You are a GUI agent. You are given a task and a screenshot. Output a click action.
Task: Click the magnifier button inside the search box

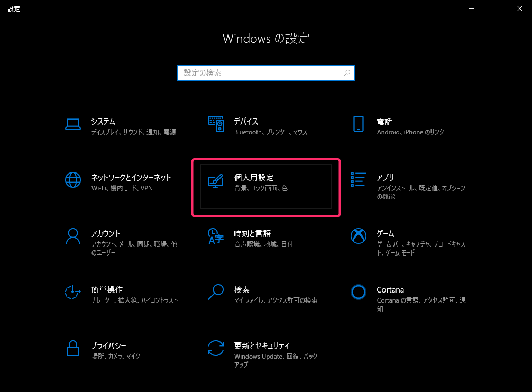[347, 73]
